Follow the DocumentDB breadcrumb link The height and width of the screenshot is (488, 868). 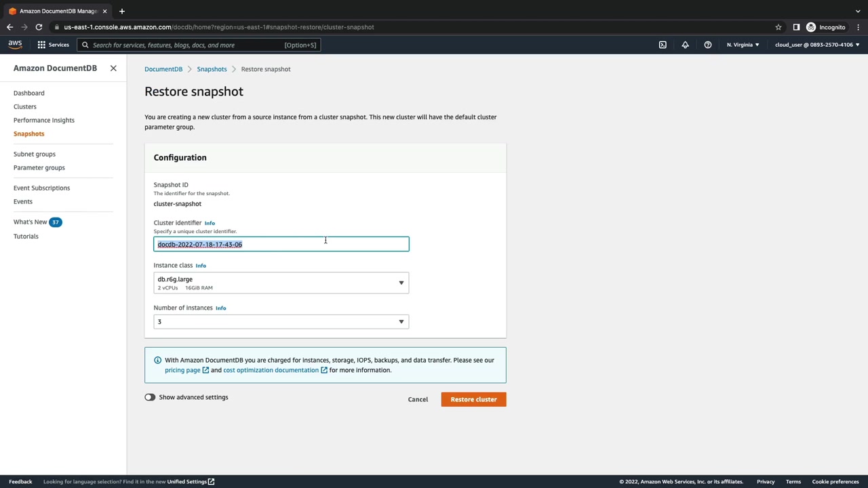point(163,69)
